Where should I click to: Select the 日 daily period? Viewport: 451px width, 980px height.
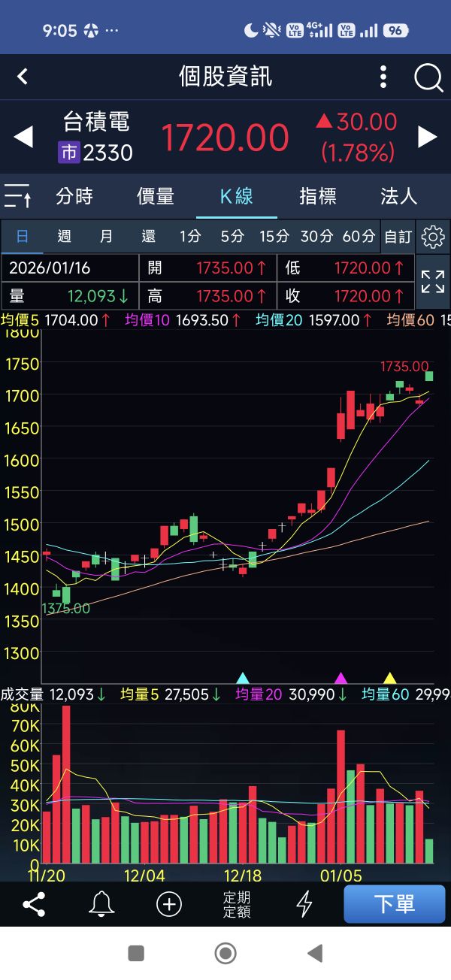pyautogui.click(x=22, y=237)
